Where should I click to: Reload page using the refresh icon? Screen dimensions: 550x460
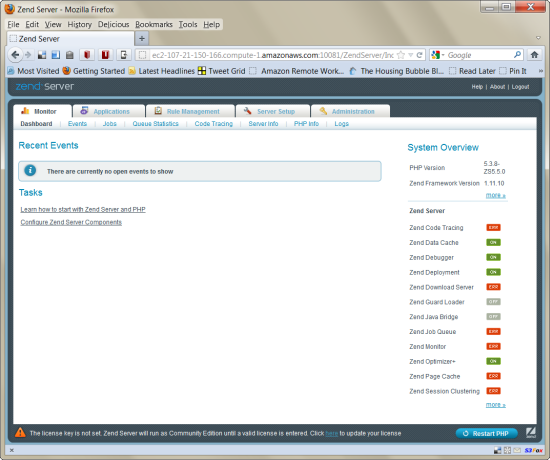point(419,55)
